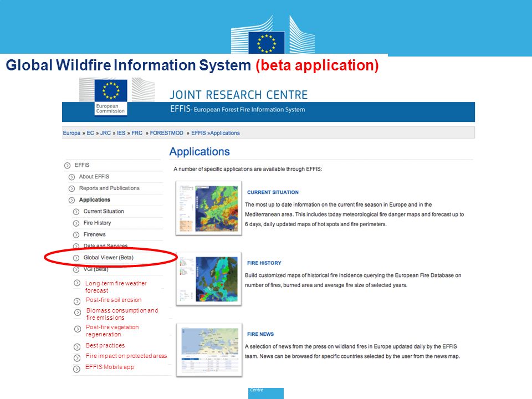
Task: Click circle arrow icon beside Fire impact on protected areas
Action: (x=77, y=357)
